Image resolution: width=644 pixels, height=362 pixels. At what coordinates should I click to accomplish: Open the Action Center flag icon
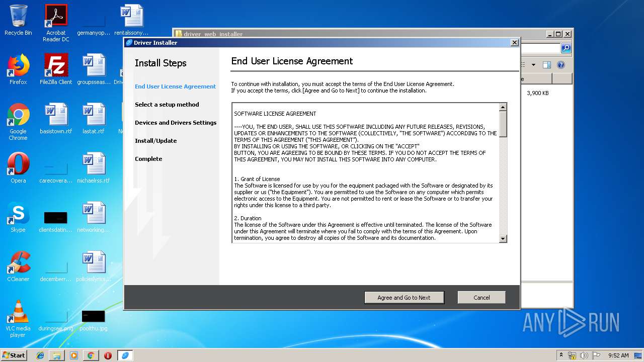point(595,355)
